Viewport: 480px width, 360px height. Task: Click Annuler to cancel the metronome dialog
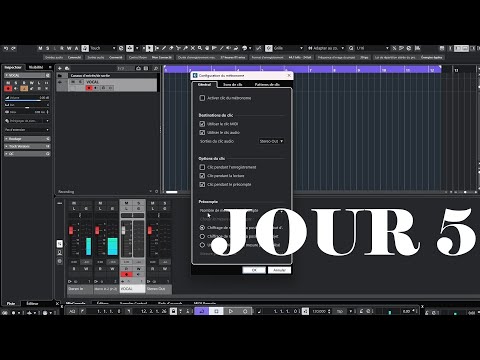pos(279,270)
